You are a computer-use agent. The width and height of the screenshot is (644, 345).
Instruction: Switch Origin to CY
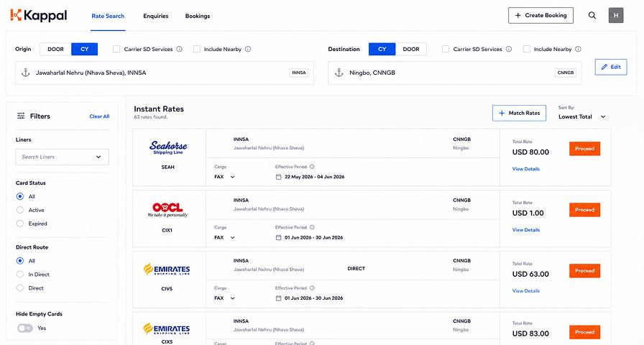[x=85, y=49]
